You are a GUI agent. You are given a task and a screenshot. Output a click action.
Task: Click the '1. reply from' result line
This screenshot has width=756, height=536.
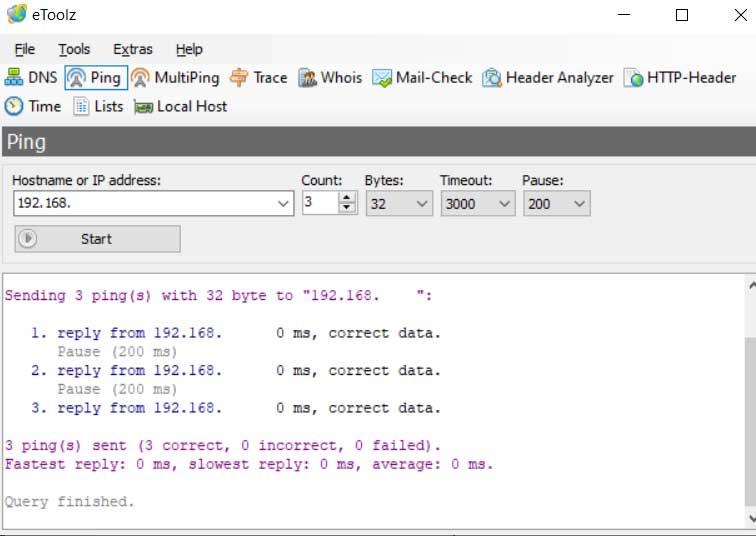236,333
